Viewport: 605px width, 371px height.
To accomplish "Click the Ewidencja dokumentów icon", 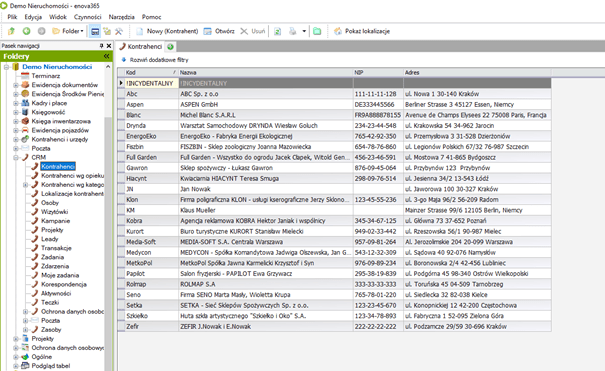I will click(x=25, y=84).
